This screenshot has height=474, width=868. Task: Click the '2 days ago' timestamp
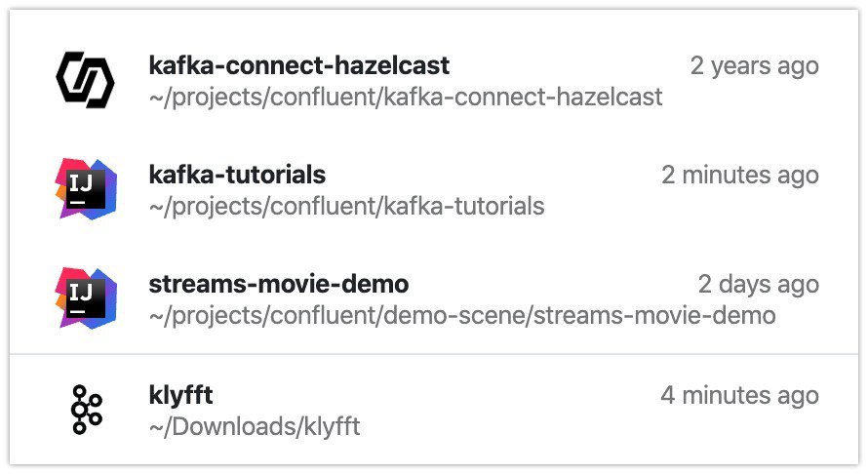click(x=759, y=284)
